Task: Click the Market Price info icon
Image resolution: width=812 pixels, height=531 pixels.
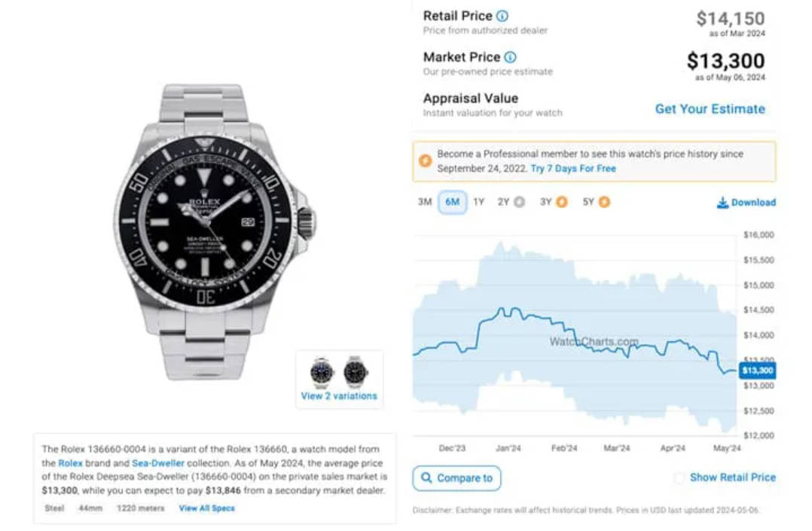Action: tap(510, 57)
